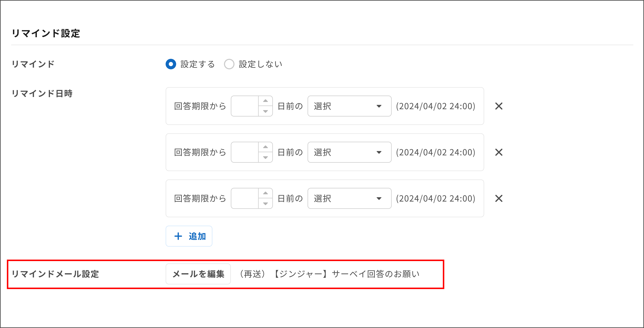Click the plus icon on the 追加 button
Image resolution: width=644 pixels, height=328 pixels.
tap(178, 236)
